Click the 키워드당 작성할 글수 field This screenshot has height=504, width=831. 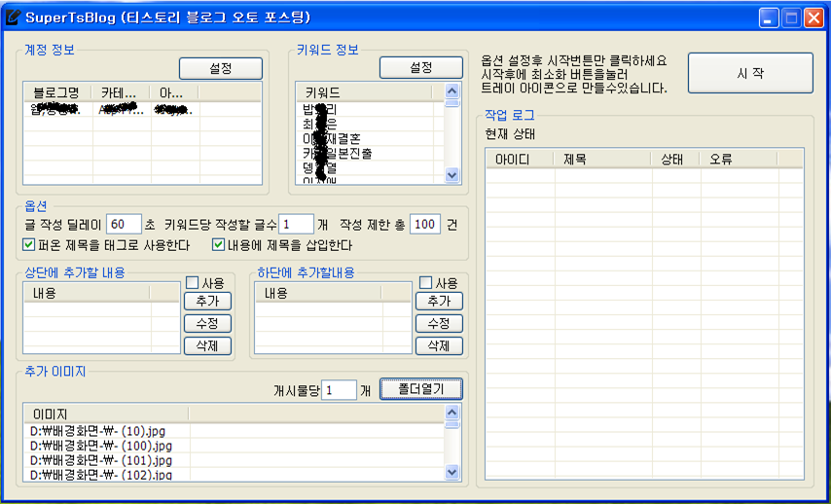(x=296, y=224)
